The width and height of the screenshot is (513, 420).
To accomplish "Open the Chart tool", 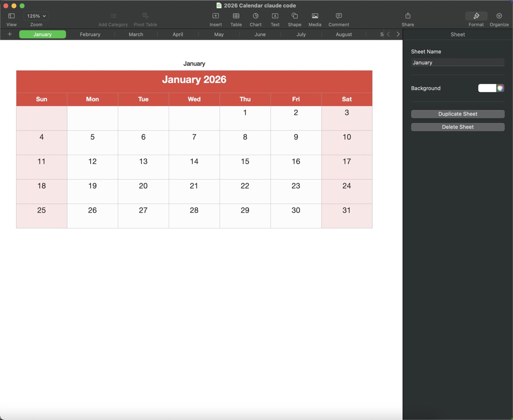I will point(256,16).
